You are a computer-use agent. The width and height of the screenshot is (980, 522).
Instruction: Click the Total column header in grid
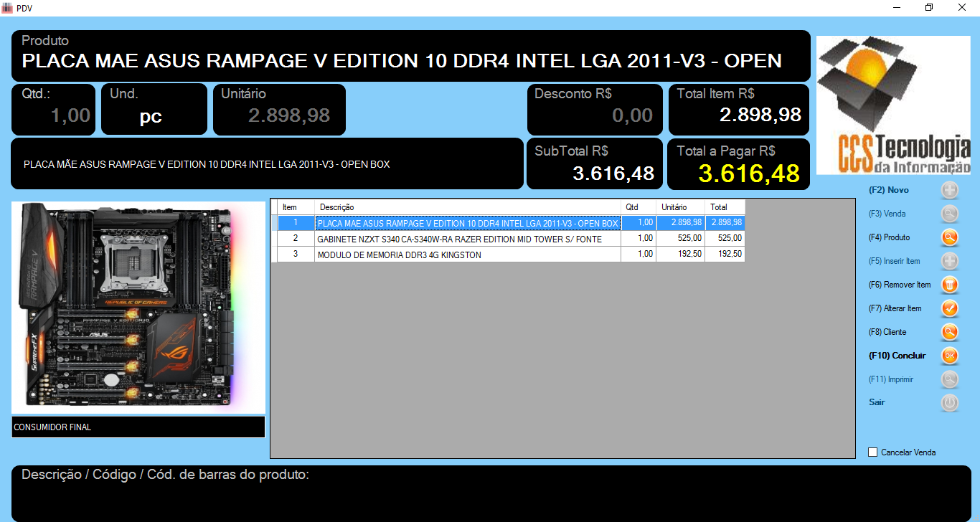tap(725, 207)
